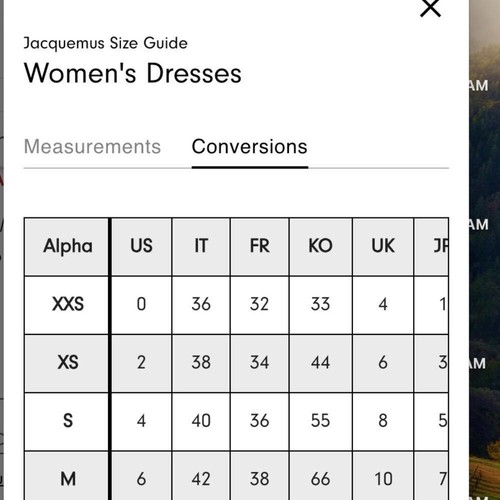Select the XXS row label
This screenshot has width=500, height=500.
click(x=67, y=305)
